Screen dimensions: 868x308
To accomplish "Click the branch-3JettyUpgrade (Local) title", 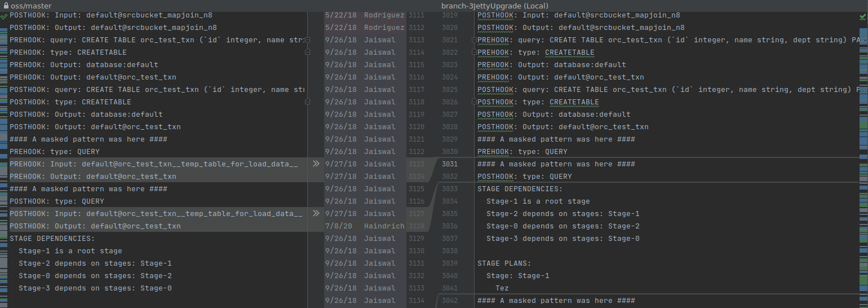I will coord(495,6).
